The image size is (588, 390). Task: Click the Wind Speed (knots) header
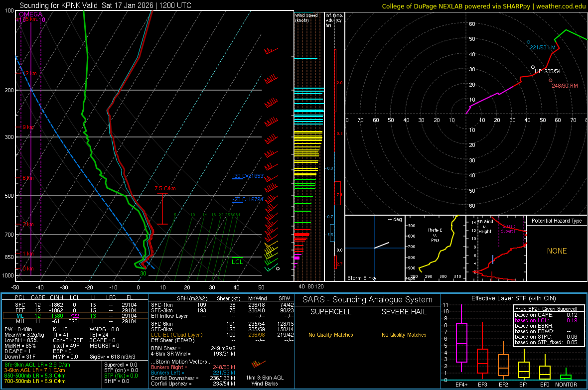[306, 17]
